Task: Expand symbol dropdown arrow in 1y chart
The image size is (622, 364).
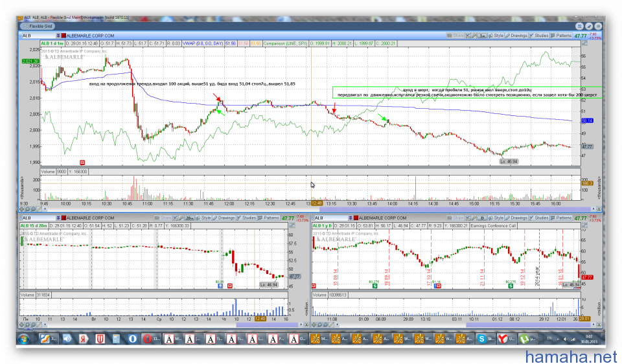Action: [x=351, y=218]
